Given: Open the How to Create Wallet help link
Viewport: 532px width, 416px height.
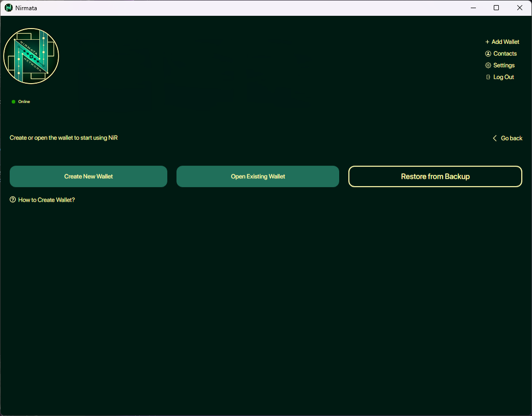Looking at the screenshot, I should [46, 199].
